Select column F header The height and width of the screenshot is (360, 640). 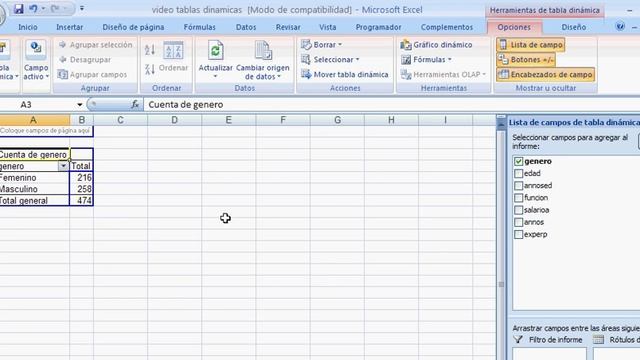point(283,120)
